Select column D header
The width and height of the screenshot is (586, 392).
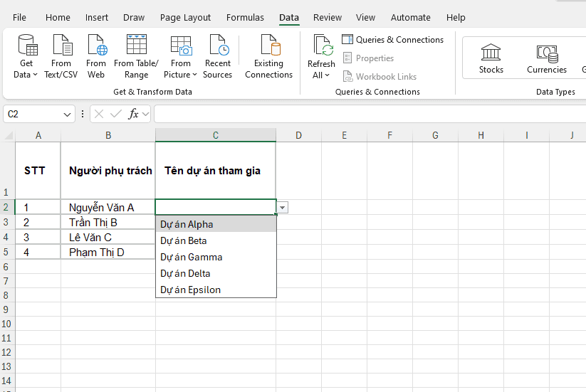coord(298,135)
